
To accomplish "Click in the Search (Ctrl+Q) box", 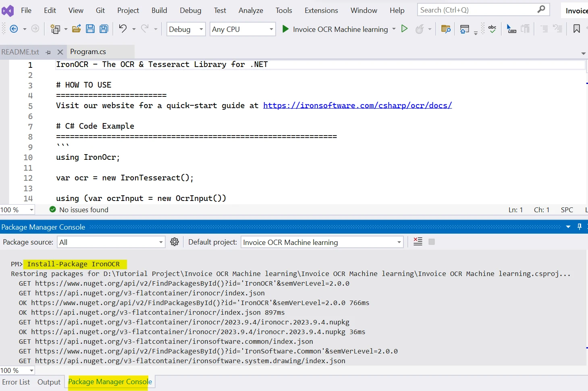I will [477, 10].
